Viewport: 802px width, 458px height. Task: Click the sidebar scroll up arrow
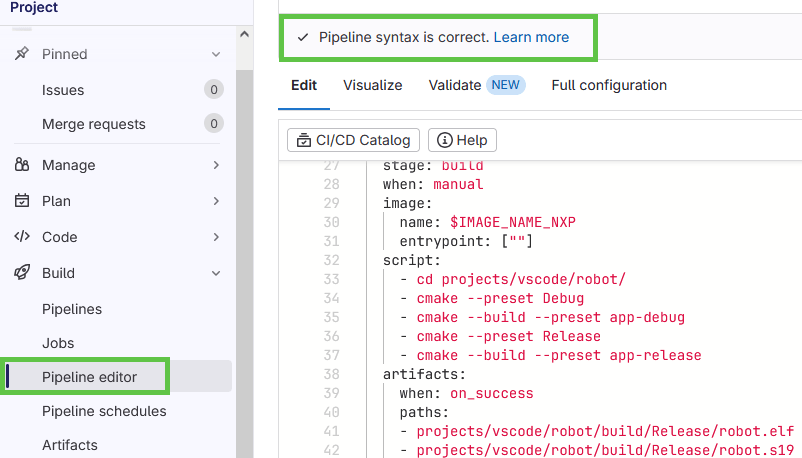244,34
